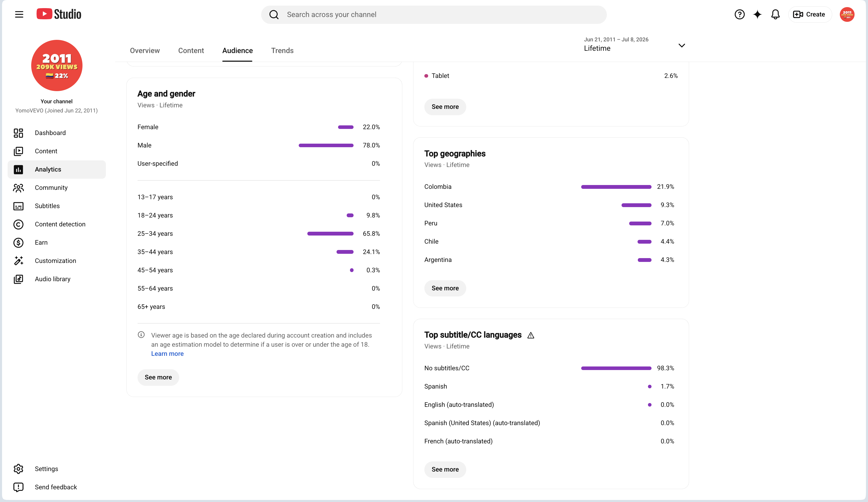
Task: Open the notifications bell
Action: point(775,14)
